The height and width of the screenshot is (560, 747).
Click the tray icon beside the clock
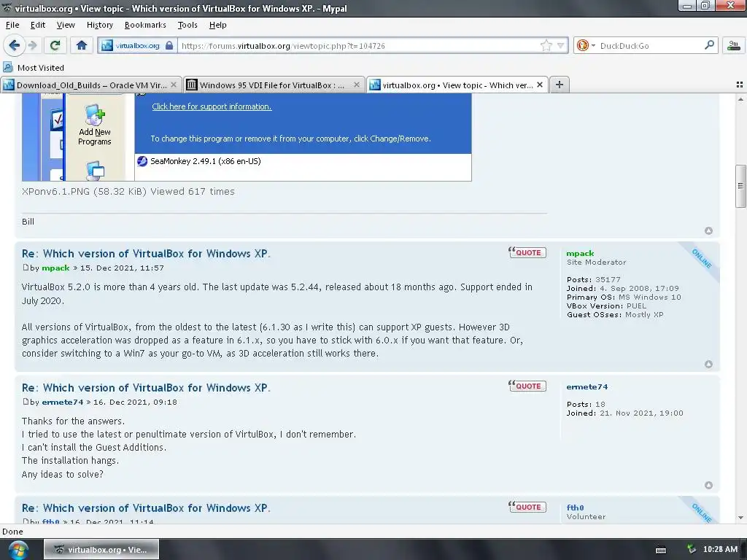tap(692, 549)
